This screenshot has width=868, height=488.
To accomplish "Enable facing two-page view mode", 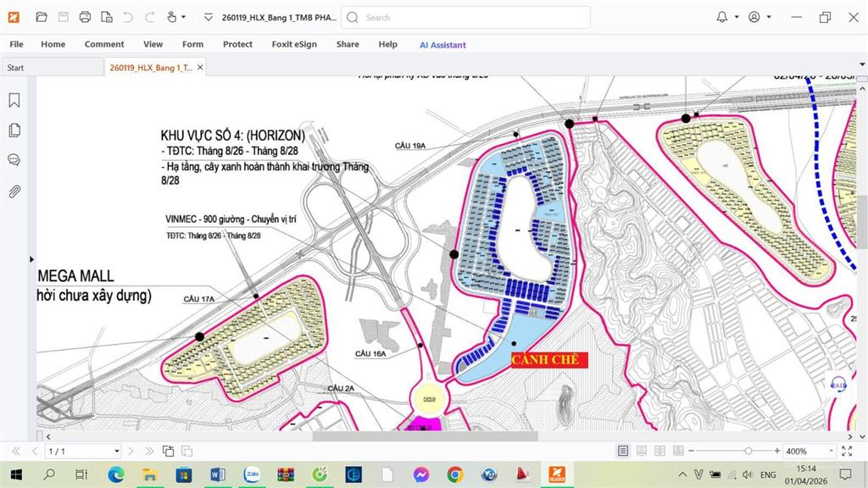I will (659, 451).
